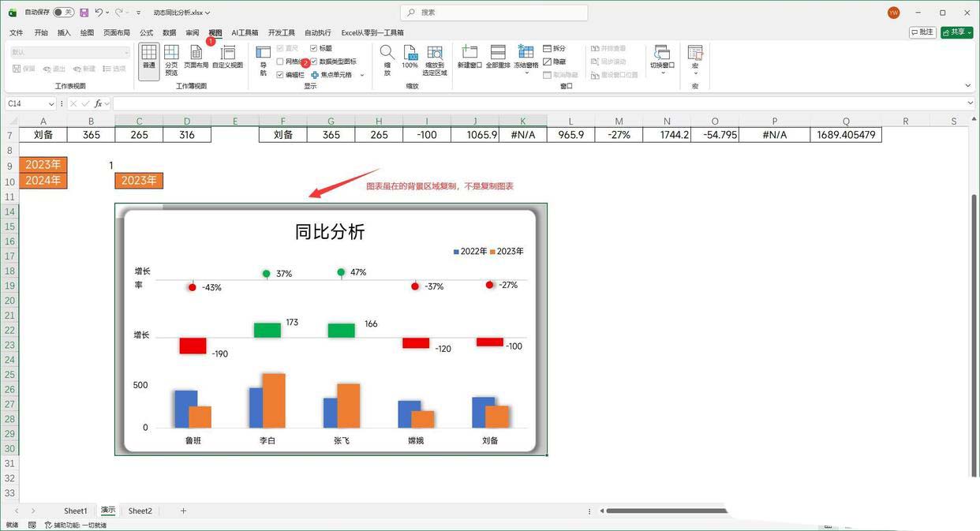Click the horizontal scrollbar at bottom
This screenshot has height=531, width=980.
click(663, 511)
